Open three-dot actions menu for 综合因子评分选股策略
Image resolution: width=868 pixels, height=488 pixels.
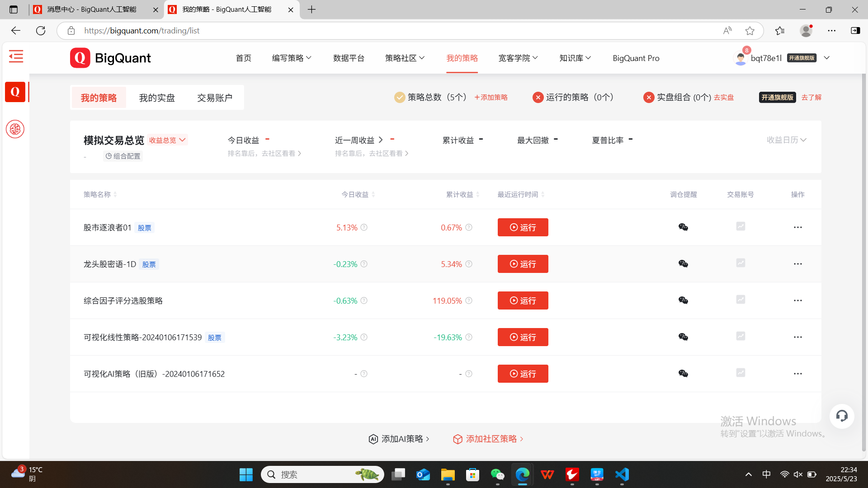[797, 300]
